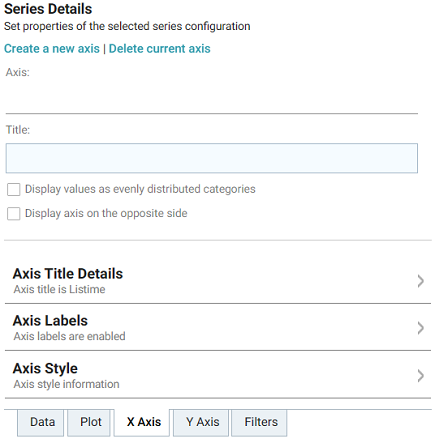
Task: Open the Axis selection dropdown field
Action: (212, 97)
